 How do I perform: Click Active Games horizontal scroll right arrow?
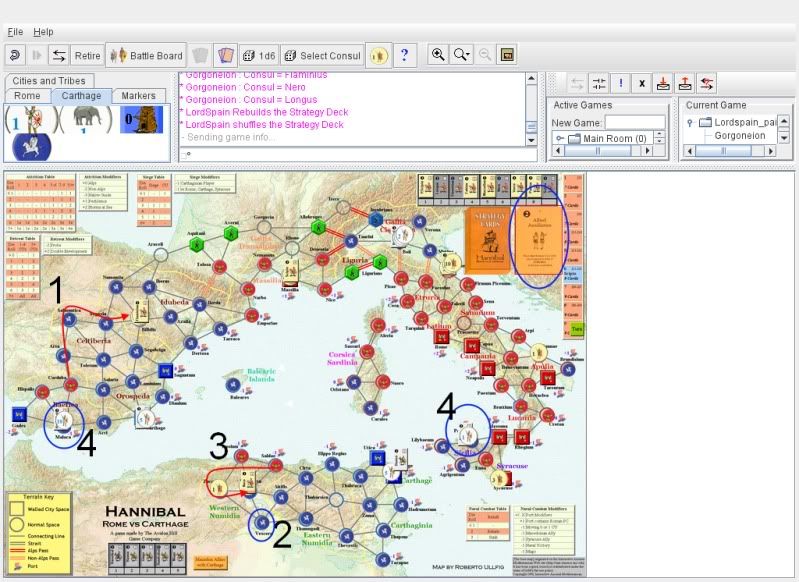coord(648,150)
